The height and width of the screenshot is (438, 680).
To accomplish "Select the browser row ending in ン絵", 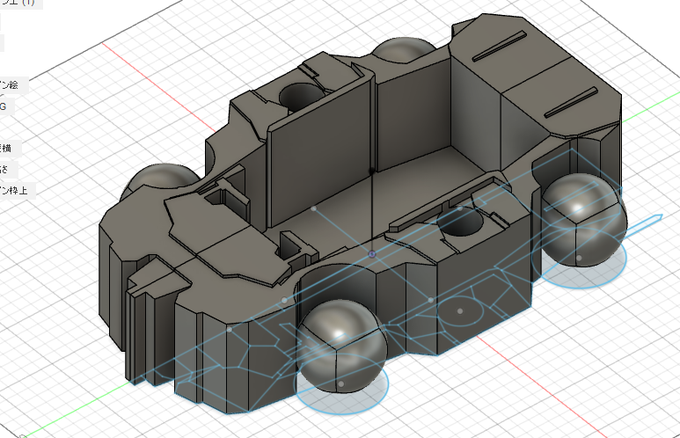I will click(x=13, y=85).
